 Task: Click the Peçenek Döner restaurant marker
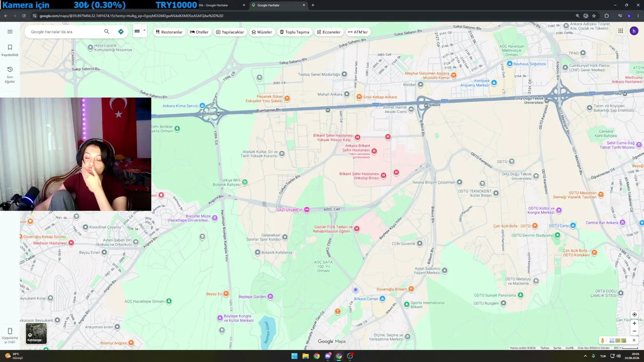pyautogui.click(x=287, y=98)
